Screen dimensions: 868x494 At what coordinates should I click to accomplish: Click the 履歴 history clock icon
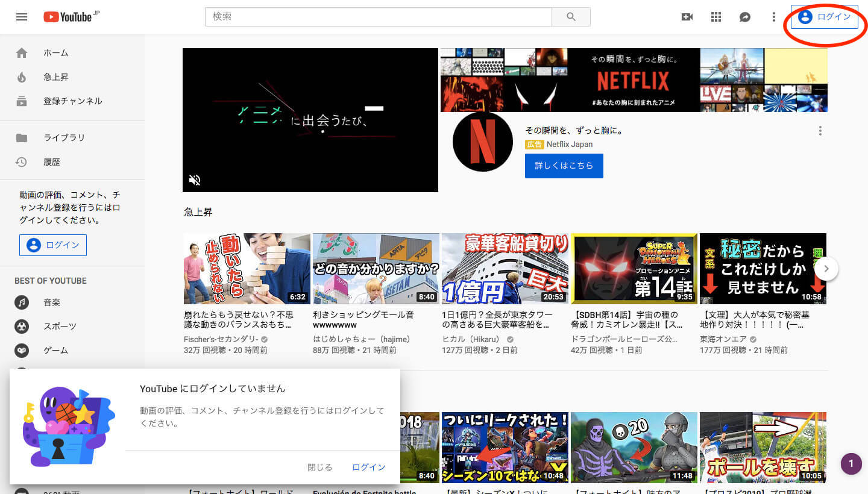pos(22,162)
